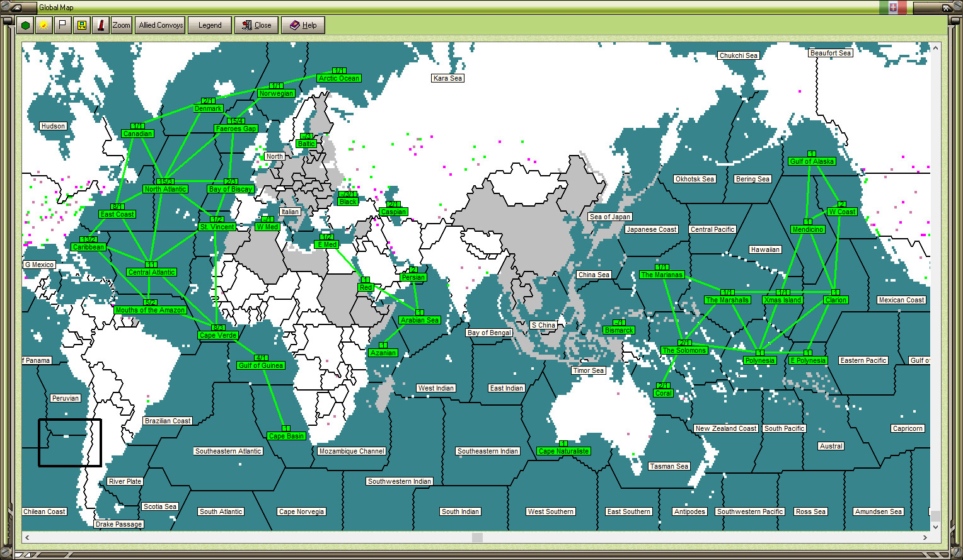Select the Drake Passage label
Viewport: 963px width, 560px height.
click(x=119, y=524)
